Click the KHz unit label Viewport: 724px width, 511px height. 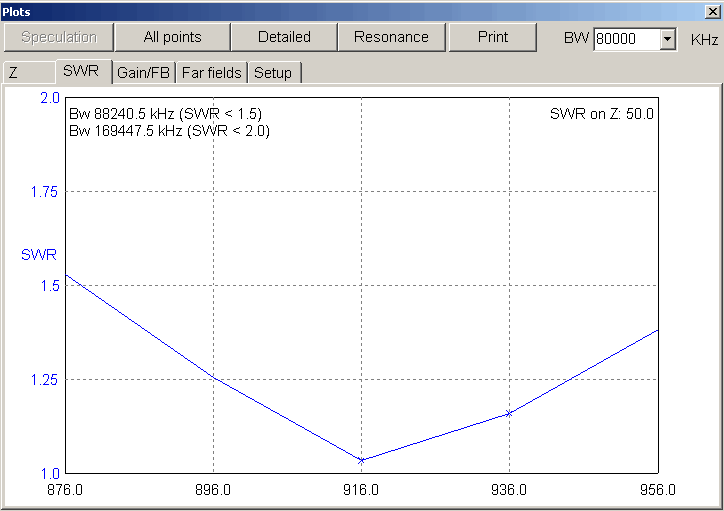[704, 40]
